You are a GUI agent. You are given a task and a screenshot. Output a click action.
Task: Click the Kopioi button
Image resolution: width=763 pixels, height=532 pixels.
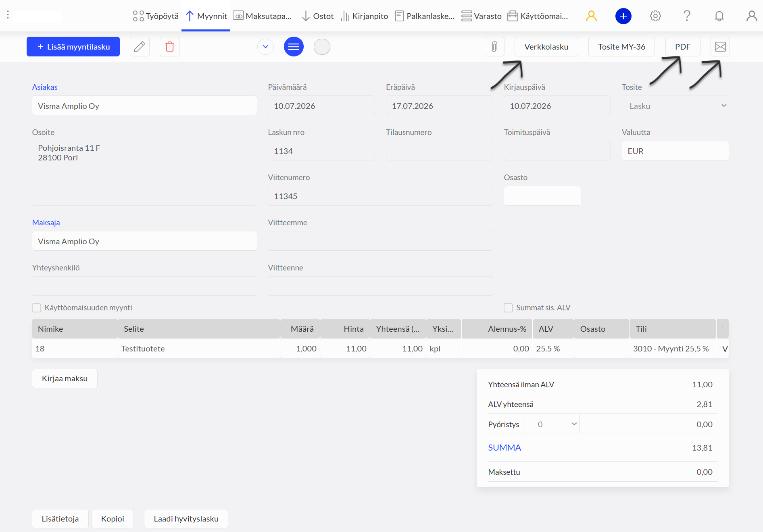tap(113, 519)
